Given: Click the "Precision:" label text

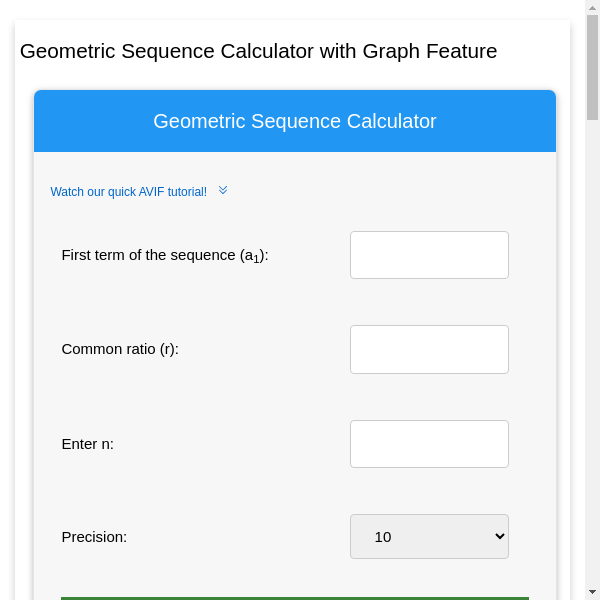Looking at the screenshot, I should (x=94, y=537).
